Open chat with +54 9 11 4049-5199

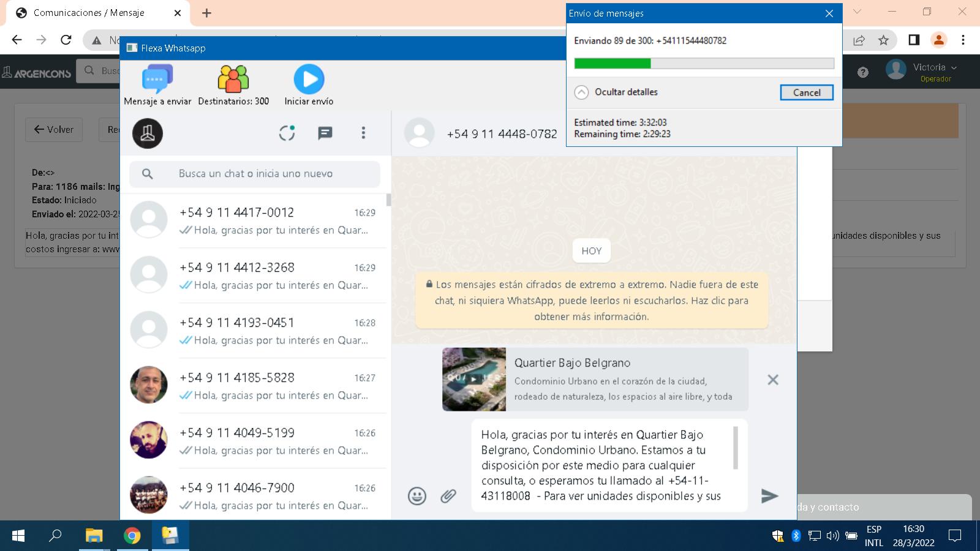click(253, 441)
